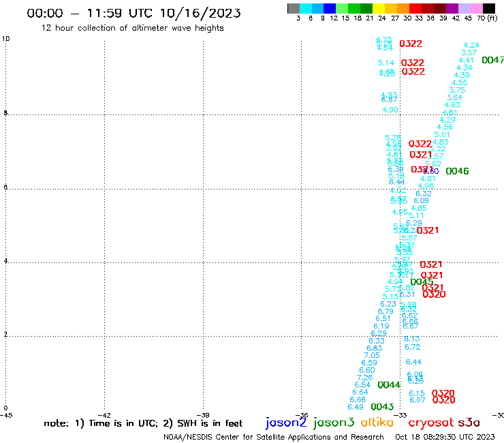
Task: Click the yellow swatch in the color scale
Action: (379, 8)
